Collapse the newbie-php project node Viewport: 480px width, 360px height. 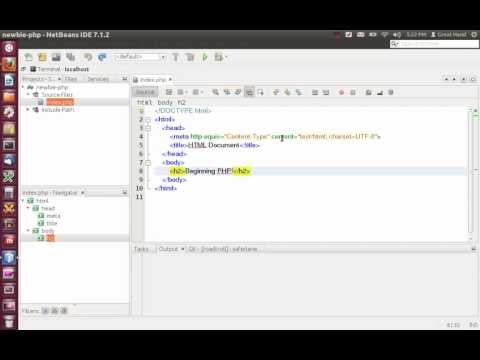(x=23, y=87)
